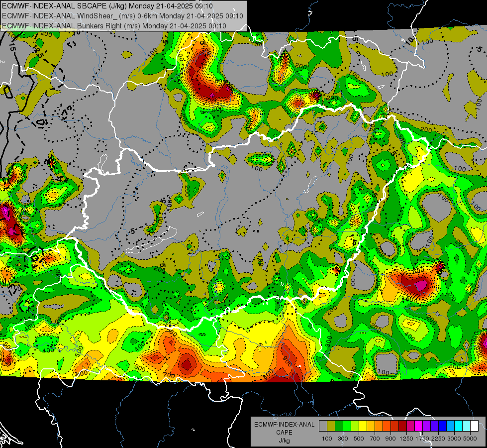Click the gray swatch in the CAPE legend
Screen dimensions: 487x448
click(x=323, y=426)
